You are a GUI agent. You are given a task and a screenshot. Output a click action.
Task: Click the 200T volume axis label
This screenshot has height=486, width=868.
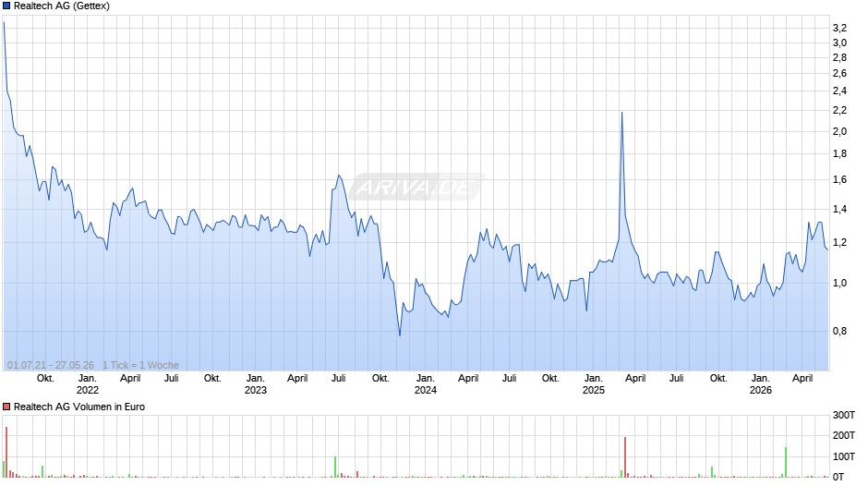click(844, 435)
